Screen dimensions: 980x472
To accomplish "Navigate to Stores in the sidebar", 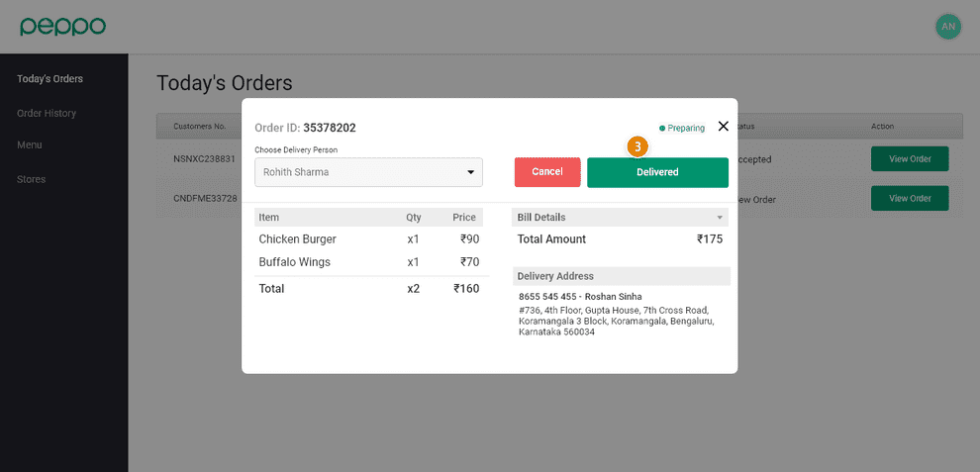I will (x=32, y=179).
